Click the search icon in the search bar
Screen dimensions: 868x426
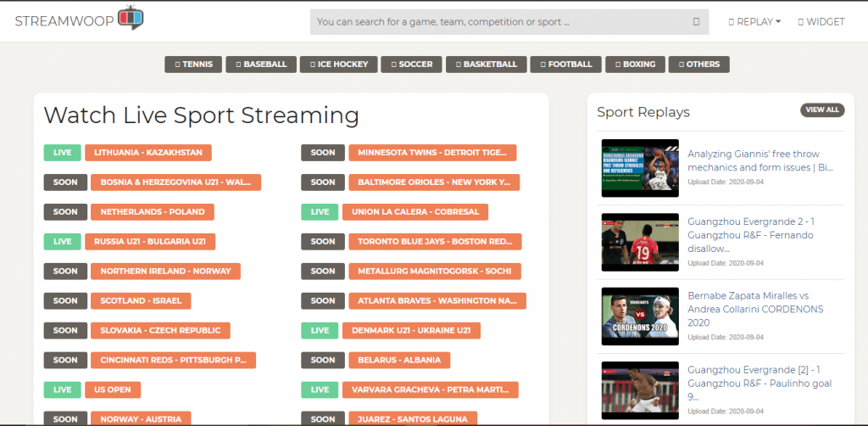point(697,22)
